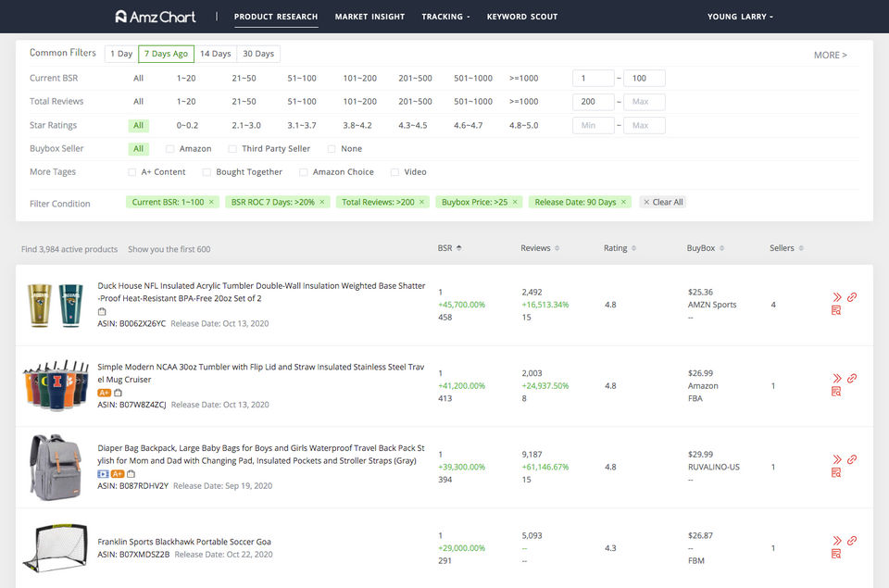Remove Total Reviews: >200 filter tag
The height and width of the screenshot is (588, 889).
(x=422, y=202)
